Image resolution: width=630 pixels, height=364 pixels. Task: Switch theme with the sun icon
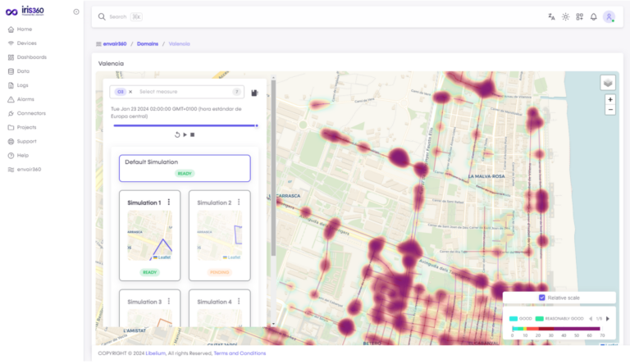tap(565, 16)
